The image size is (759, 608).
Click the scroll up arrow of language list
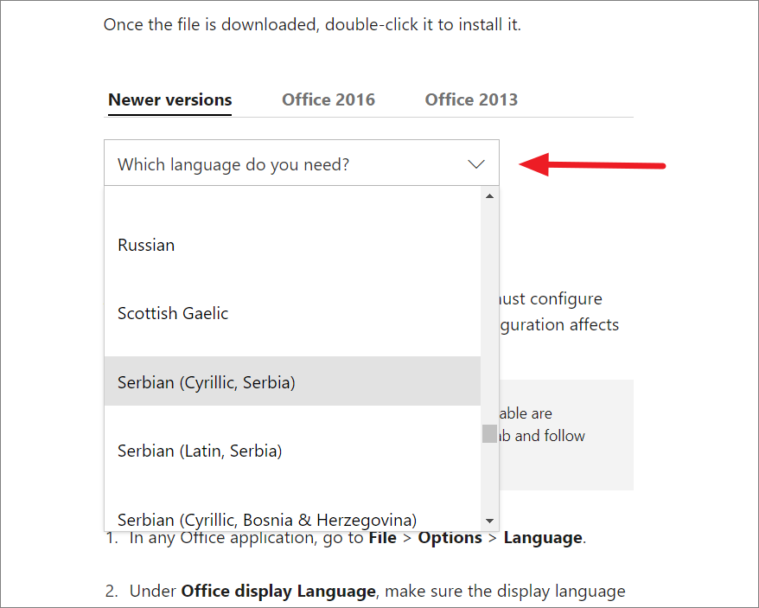(489, 196)
